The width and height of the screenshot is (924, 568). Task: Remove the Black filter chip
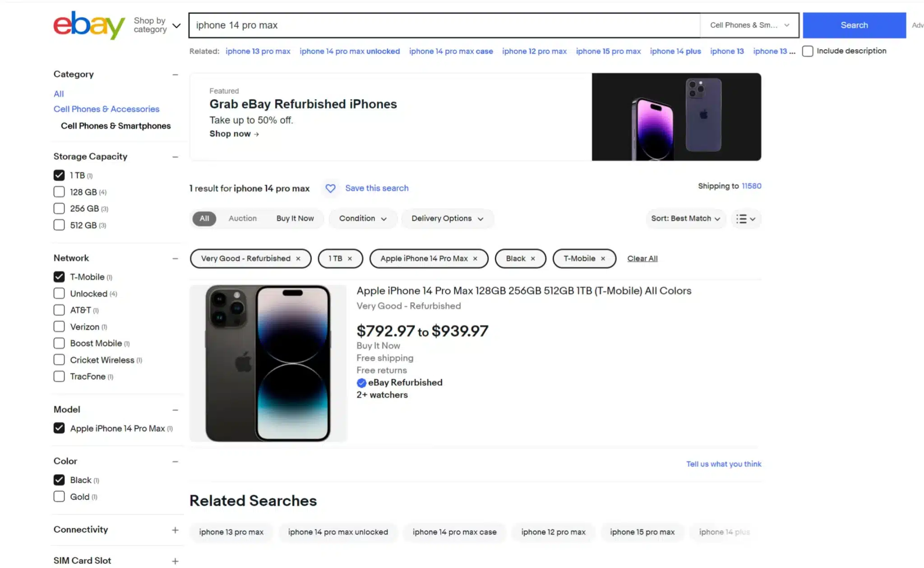pyautogui.click(x=533, y=258)
